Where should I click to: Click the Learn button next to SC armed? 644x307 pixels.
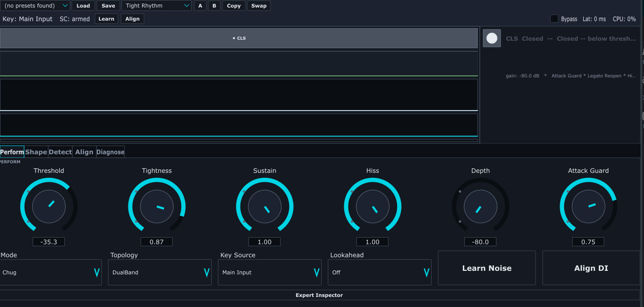click(106, 19)
